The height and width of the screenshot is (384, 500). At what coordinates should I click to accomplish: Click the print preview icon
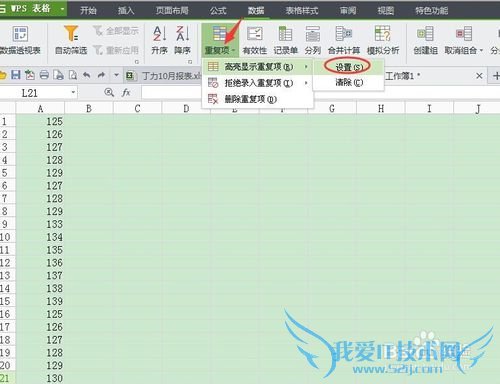73,75
